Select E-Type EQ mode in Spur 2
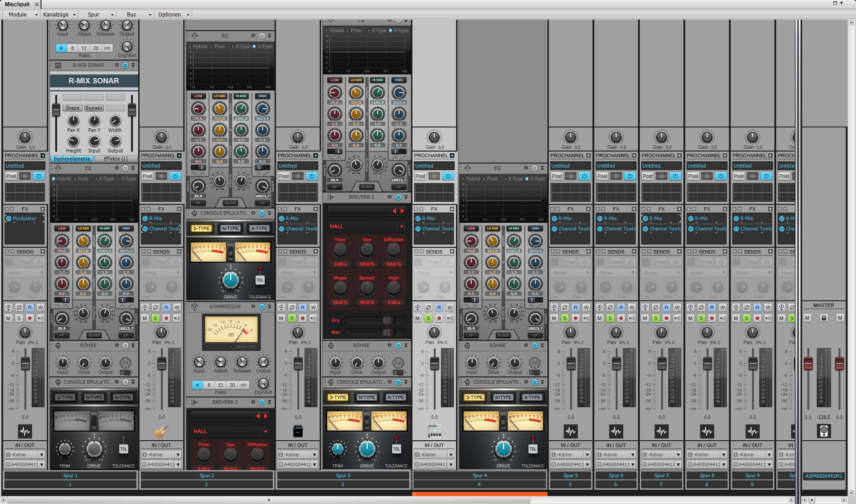 (x=240, y=46)
